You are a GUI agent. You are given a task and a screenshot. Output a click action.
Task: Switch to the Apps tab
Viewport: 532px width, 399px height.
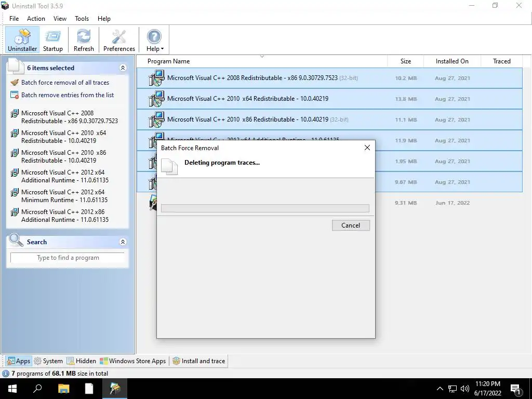[x=19, y=361]
